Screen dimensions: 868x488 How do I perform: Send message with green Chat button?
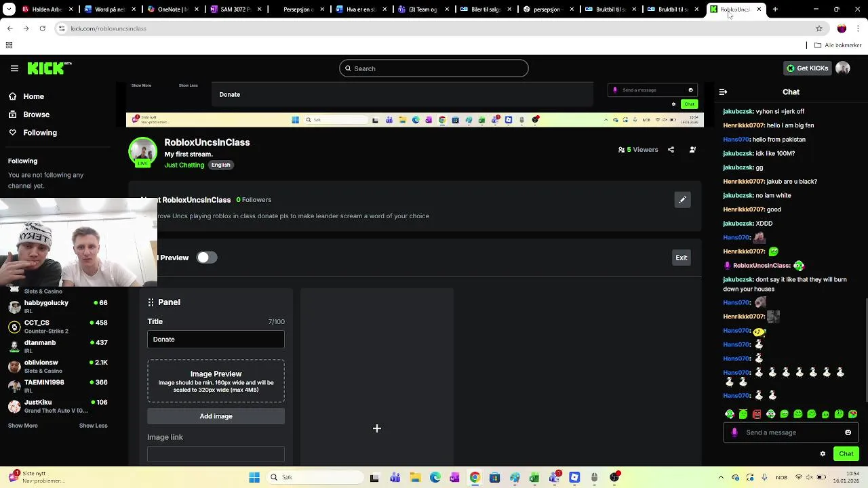[846, 454]
